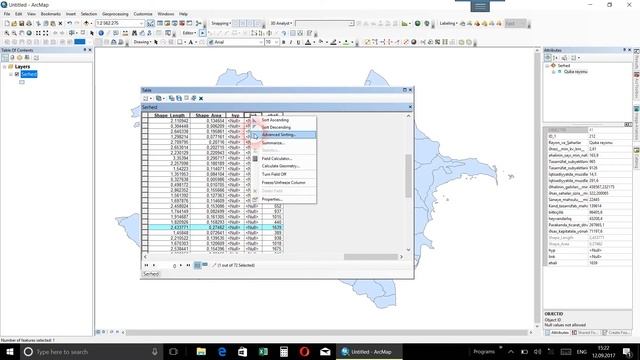Click the blue fill color swatch
Screen dimensions: 640x360
click(80, 42)
